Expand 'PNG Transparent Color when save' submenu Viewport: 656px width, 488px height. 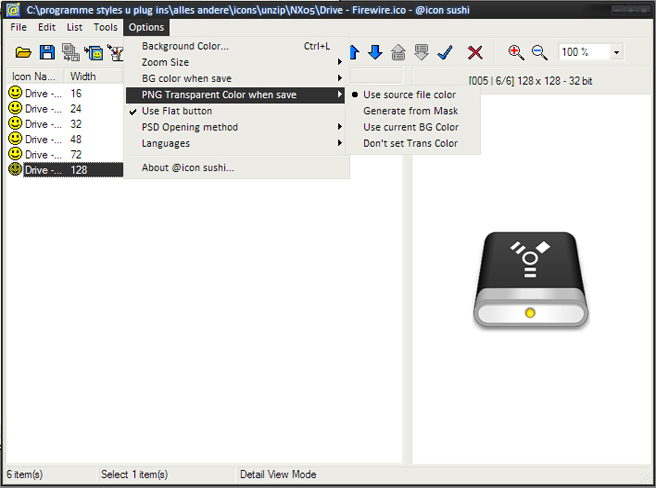coord(235,95)
